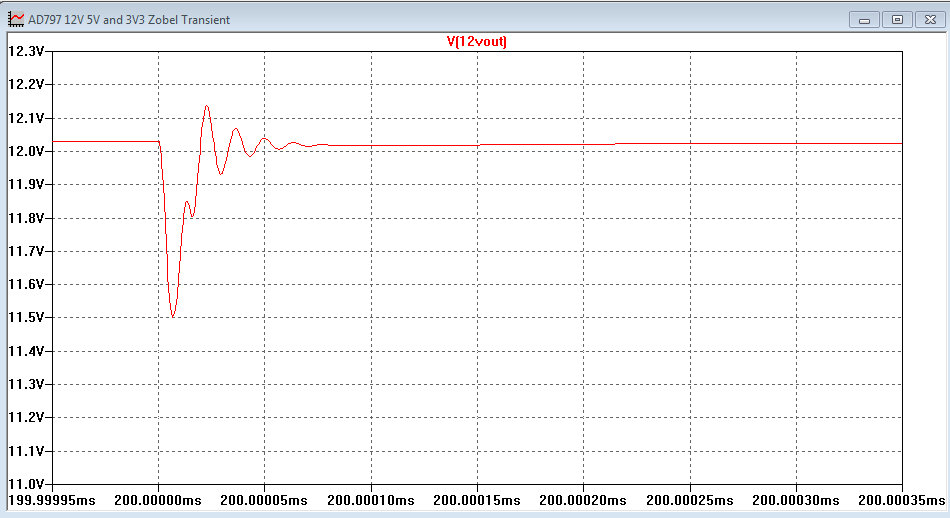Click the 11.5V vertical axis label
This screenshot has height=518, width=950.
click(x=26, y=317)
